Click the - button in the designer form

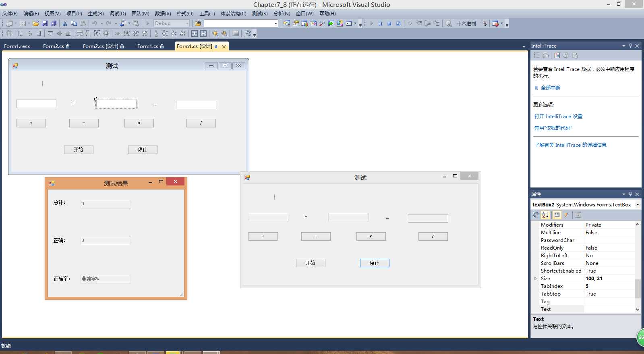84,123
